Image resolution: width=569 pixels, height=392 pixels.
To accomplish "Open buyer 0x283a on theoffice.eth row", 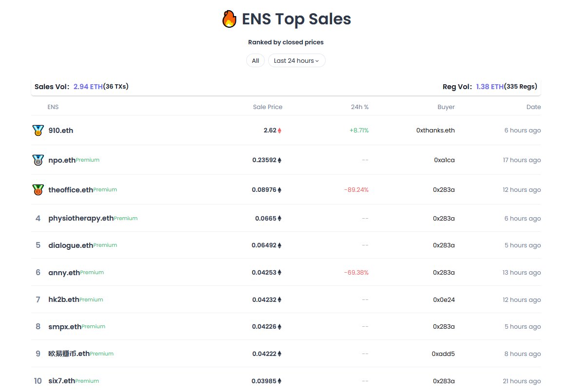I will 444,190.
